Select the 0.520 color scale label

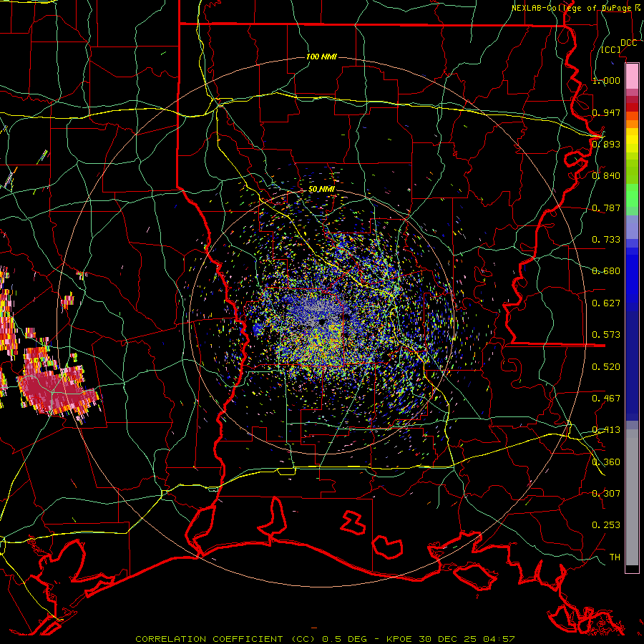[x=606, y=366]
